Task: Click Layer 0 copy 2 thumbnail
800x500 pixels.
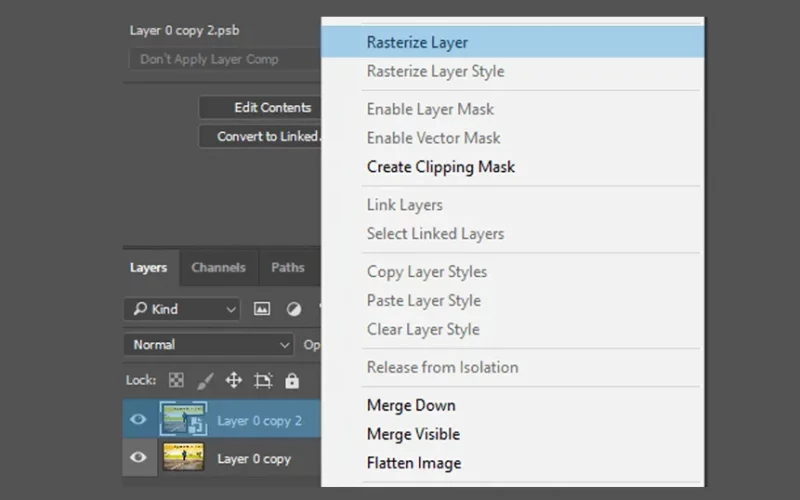Action: click(x=183, y=419)
